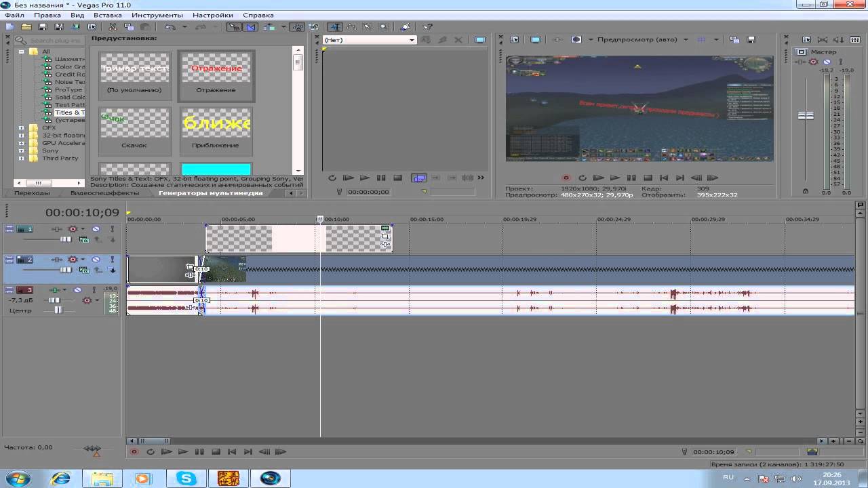Click the What's This help icon

coord(428,27)
